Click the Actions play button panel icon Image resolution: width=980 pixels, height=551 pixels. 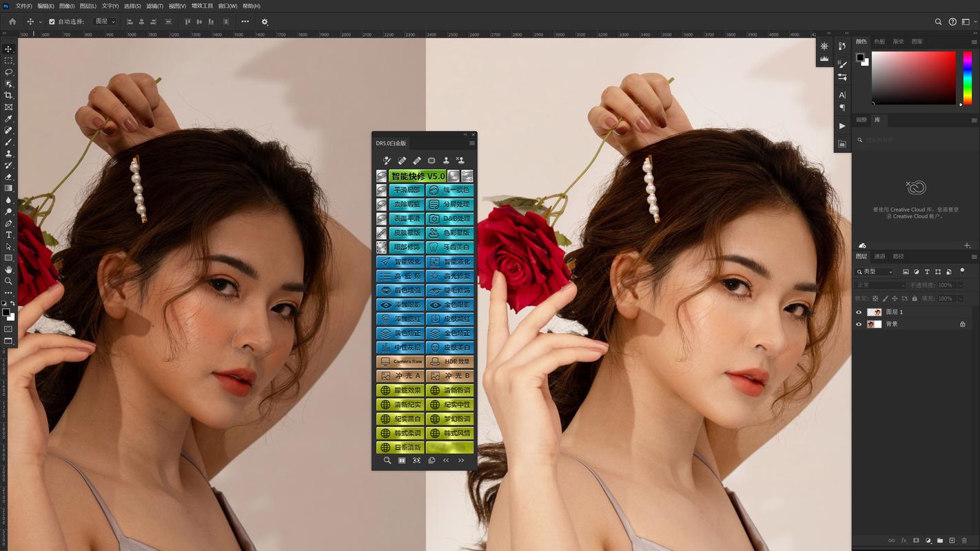point(842,126)
